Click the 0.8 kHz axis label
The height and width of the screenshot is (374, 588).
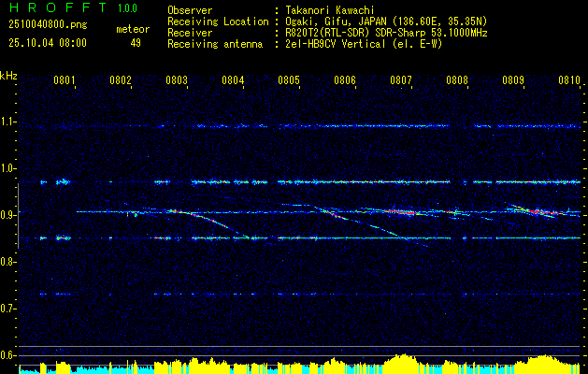pyautogui.click(x=7, y=262)
